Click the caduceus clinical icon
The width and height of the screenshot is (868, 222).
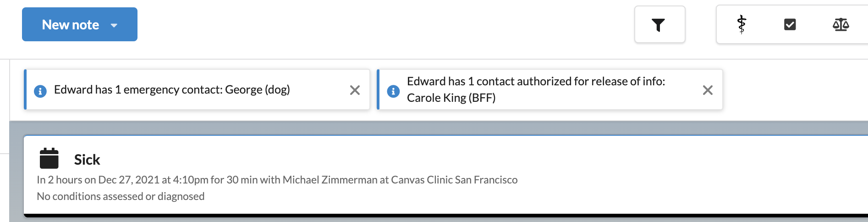tap(742, 24)
